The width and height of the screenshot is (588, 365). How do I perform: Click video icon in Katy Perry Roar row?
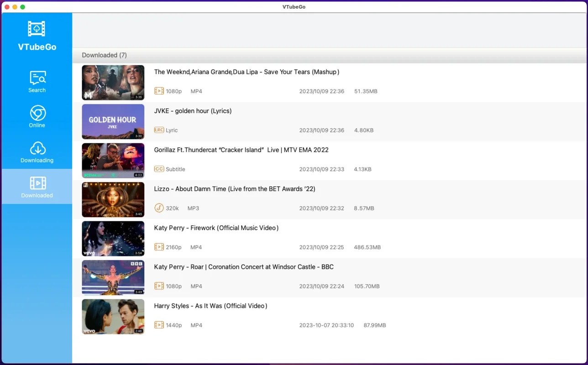point(159,286)
